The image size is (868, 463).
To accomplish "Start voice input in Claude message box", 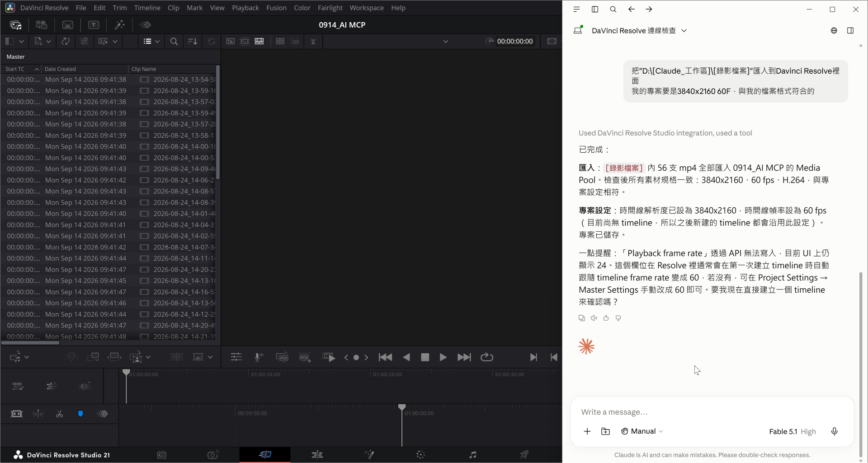I will 835,431.
